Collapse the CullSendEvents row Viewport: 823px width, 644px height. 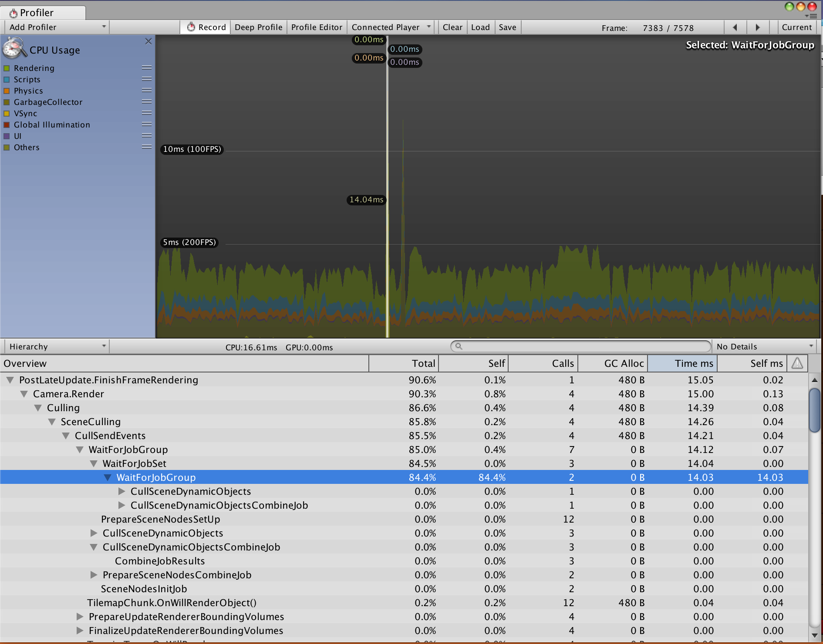pyautogui.click(x=66, y=436)
